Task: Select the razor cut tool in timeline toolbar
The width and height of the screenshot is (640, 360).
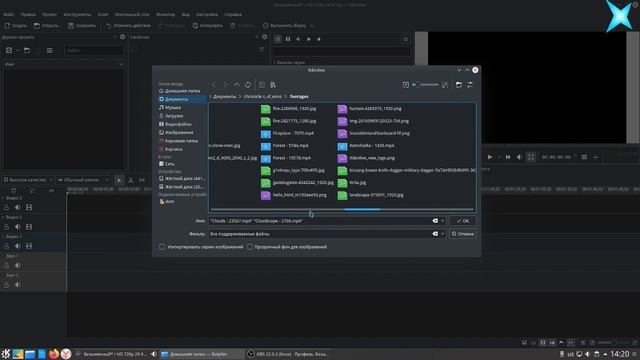Action: (x=131, y=180)
